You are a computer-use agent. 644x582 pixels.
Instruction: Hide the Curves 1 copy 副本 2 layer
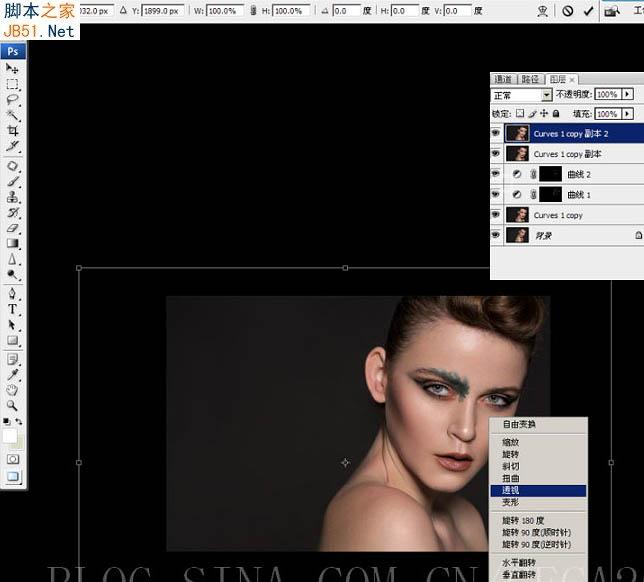coord(497,133)
